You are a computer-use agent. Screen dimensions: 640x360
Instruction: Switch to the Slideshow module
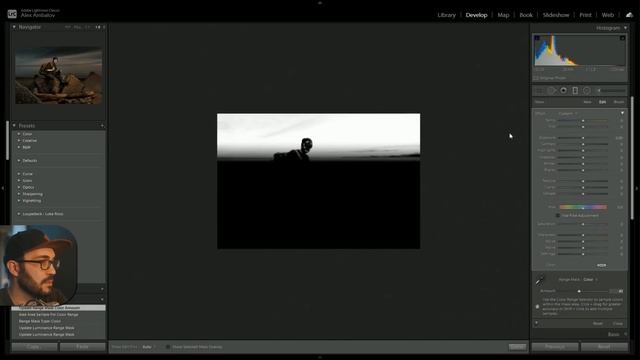pos(556,15)
